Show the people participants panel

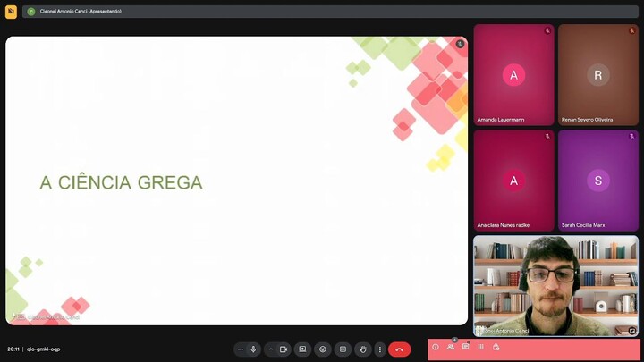click(451, 347)
